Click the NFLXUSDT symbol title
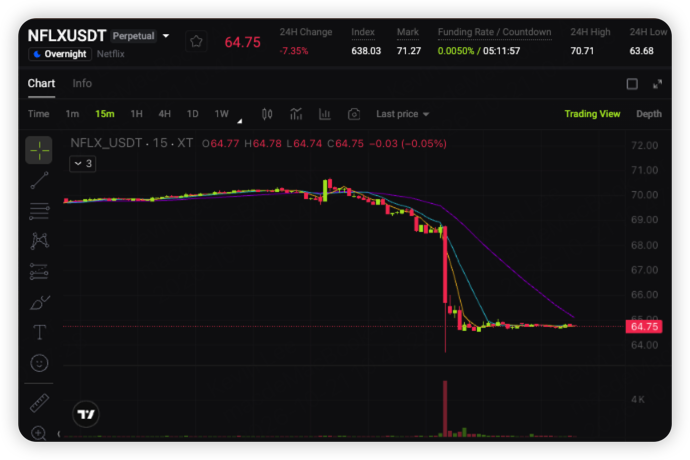 66,36
